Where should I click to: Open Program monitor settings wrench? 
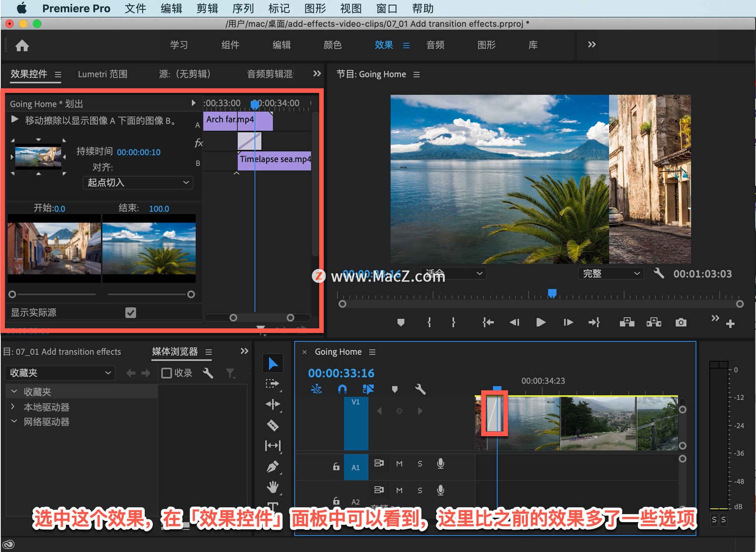(x=659, y=273)
